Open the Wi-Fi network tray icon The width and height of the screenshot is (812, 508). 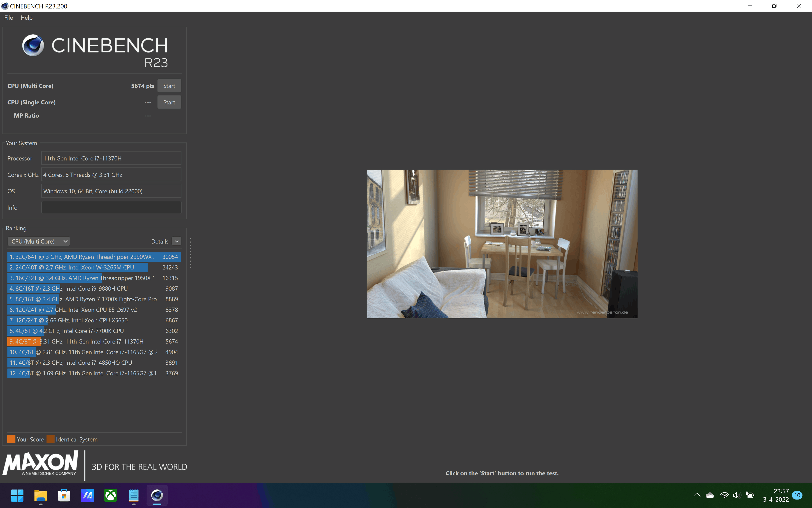click(724, 495)
